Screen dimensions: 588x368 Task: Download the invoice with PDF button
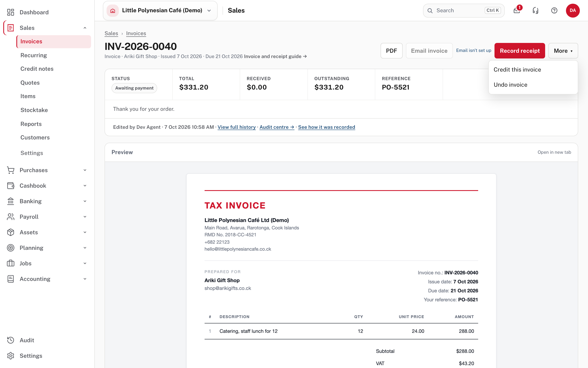(x=391, y=51)
